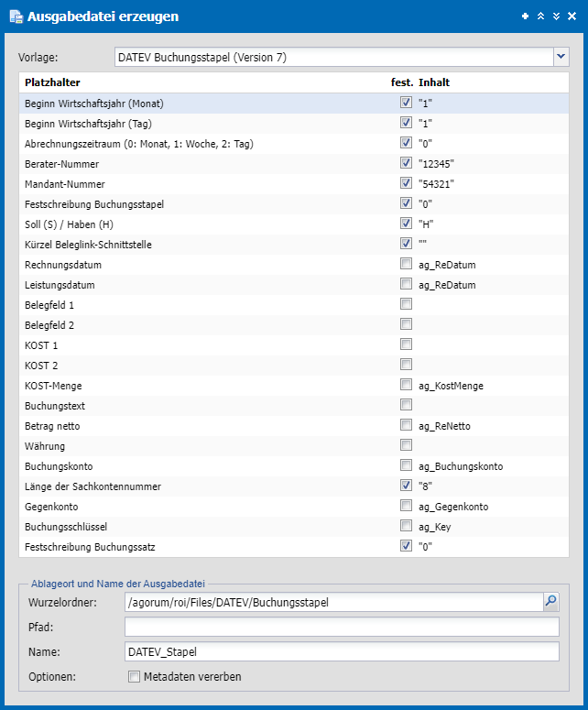The width and height of the screenshot is (588, 710).
Task: Click the ag_Buchungskonto content cell
Action: pos(461,466)
